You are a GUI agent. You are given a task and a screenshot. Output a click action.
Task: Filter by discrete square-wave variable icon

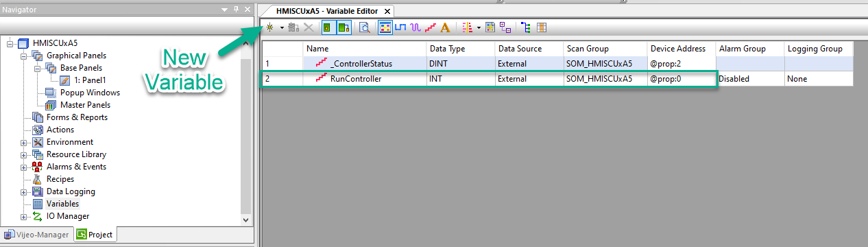coord(400,28)
